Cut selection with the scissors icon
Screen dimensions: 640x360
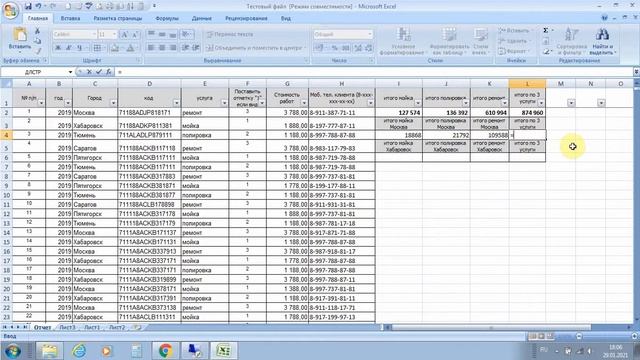click(37, 31)
